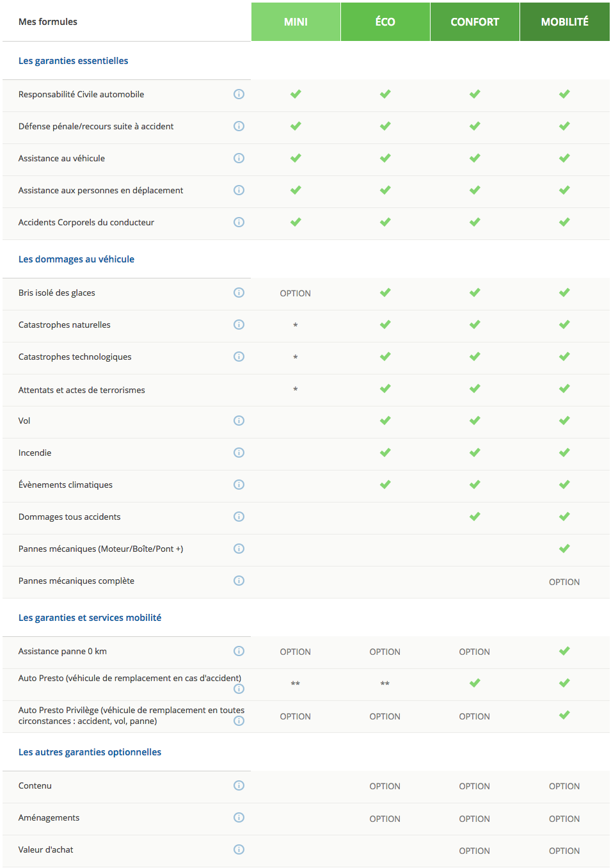Show info for Assistance panne 0 km

[239, 651]
